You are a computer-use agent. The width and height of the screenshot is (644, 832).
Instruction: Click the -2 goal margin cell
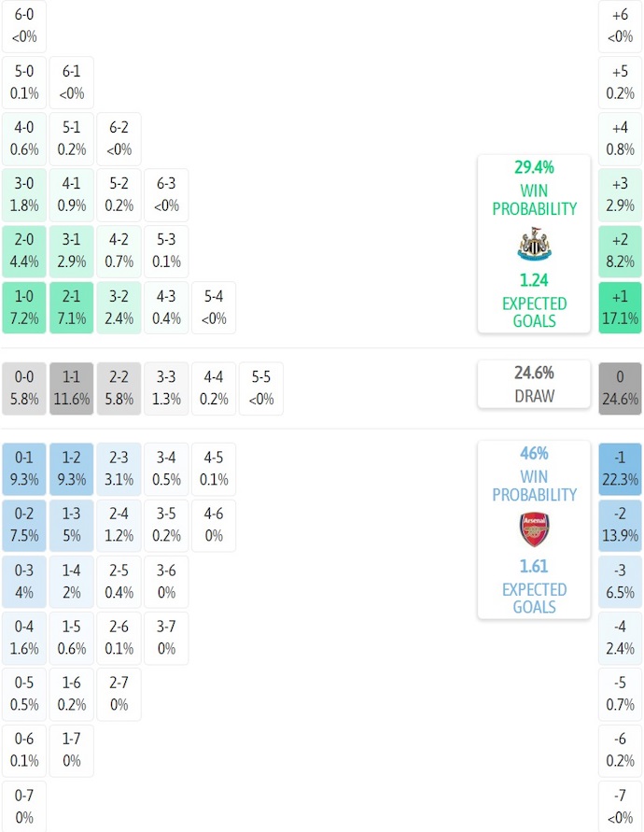click(x=620, y=525)
